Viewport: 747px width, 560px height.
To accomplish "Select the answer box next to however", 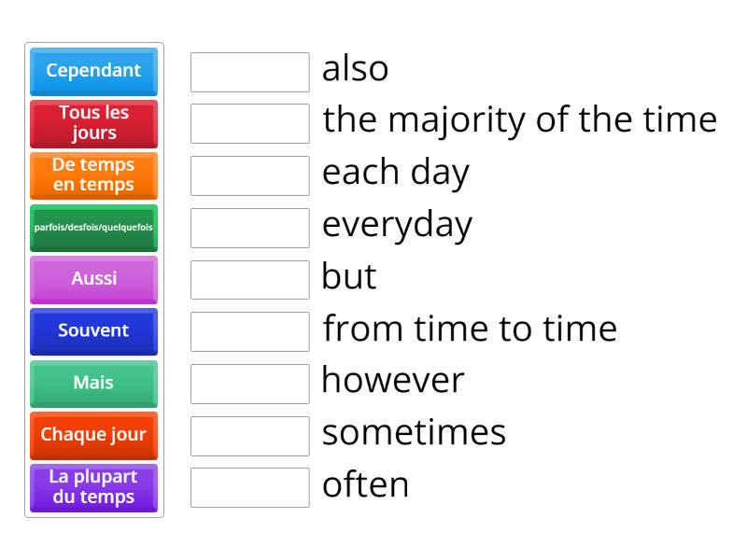I will (249, 383).
